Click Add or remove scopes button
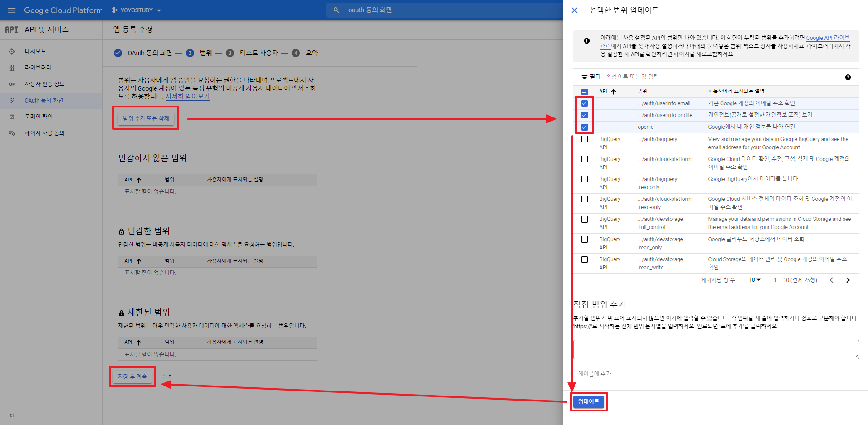 [x=146, y=118]
